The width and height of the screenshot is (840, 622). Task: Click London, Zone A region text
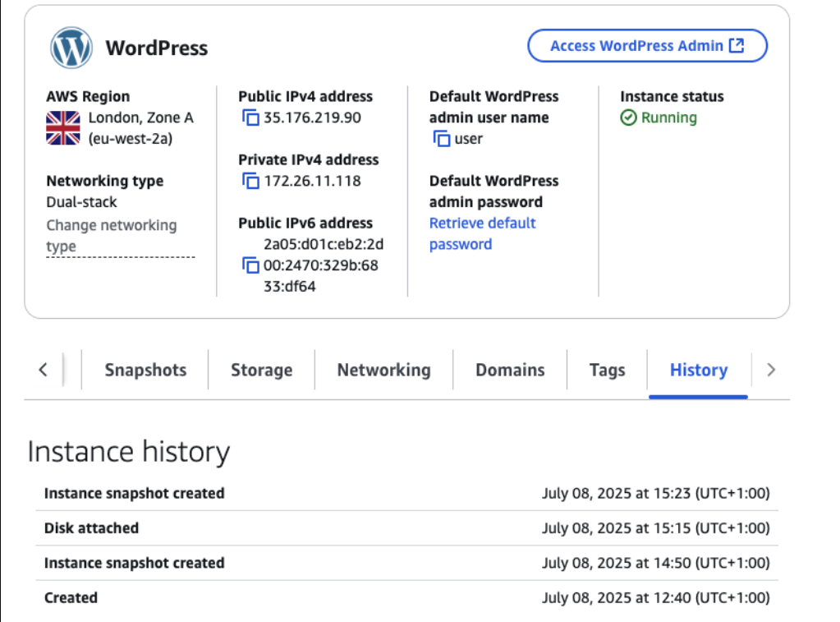141,117
